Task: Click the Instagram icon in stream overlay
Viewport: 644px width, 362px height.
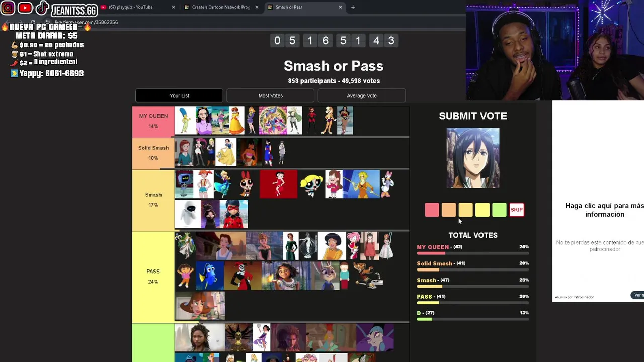Action: 8,8
